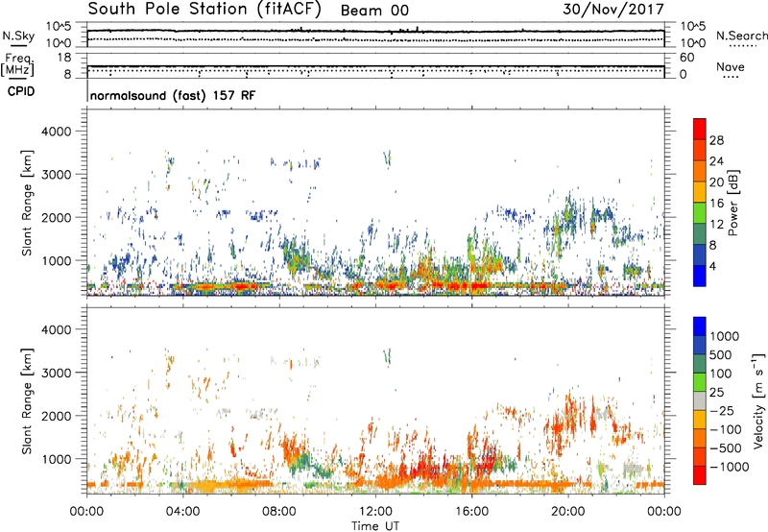Viewport: 768px width, 532px height.
Task: Click the '04:00' time axis tick
Action: point(182,512)
